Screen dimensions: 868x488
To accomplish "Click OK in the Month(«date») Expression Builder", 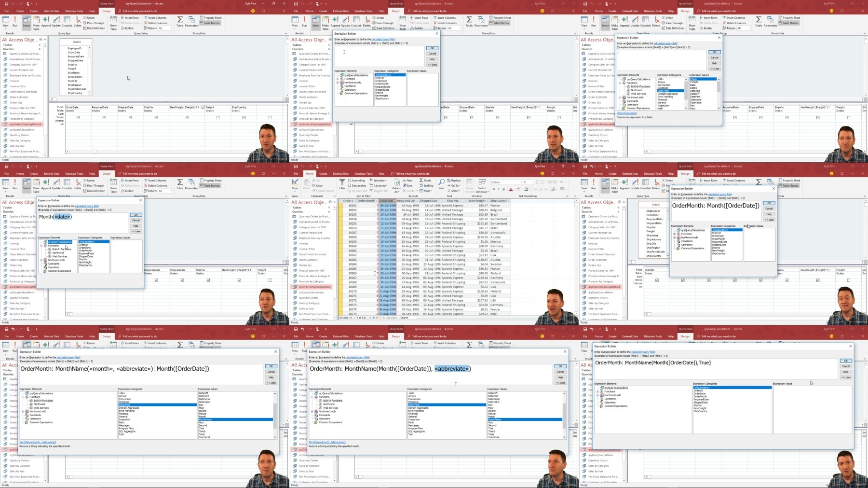I will [136, 215].
